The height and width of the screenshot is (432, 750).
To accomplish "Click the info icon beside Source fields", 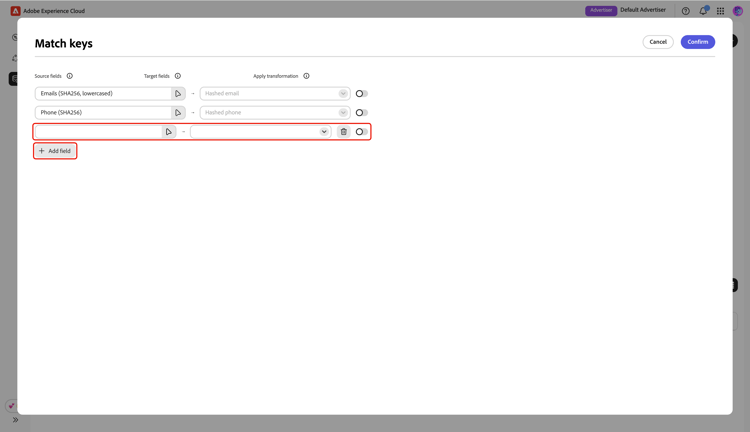I will pyautogui.click(x=70, y=76).
